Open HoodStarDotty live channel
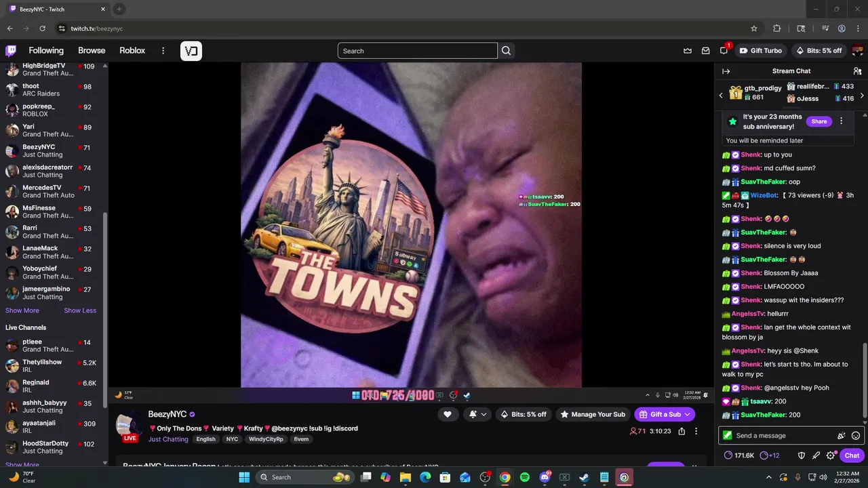 [x=53, y=447]
